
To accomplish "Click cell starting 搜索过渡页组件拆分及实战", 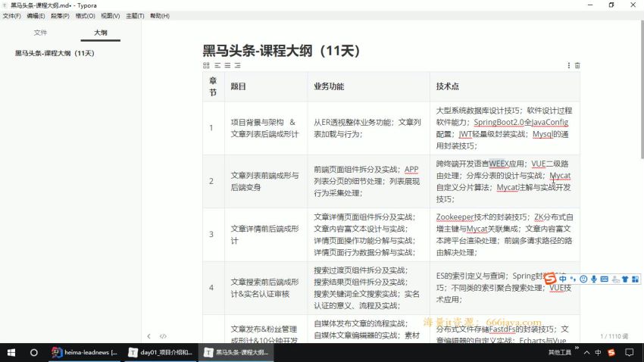I will (368, 288).
